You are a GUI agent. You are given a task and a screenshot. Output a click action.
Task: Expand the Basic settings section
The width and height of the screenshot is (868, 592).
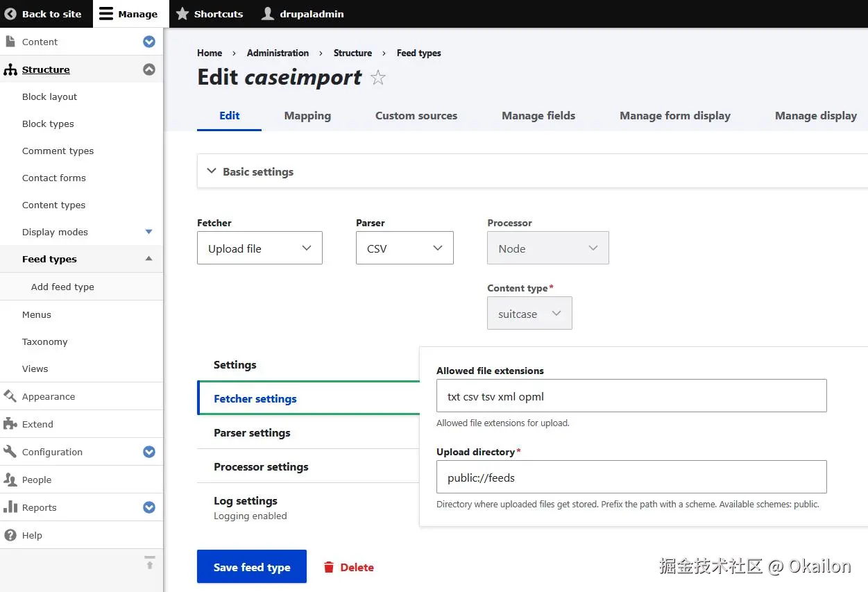[532, 171]
